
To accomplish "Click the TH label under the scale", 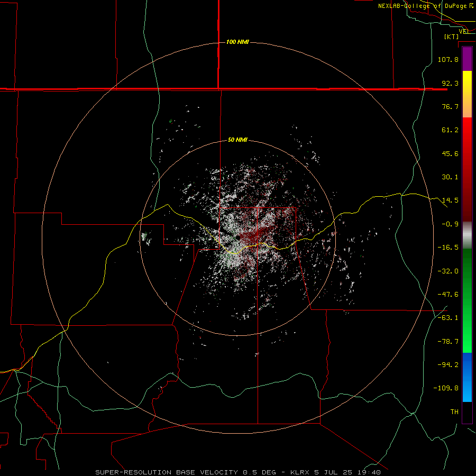I will tap(454, 412).
